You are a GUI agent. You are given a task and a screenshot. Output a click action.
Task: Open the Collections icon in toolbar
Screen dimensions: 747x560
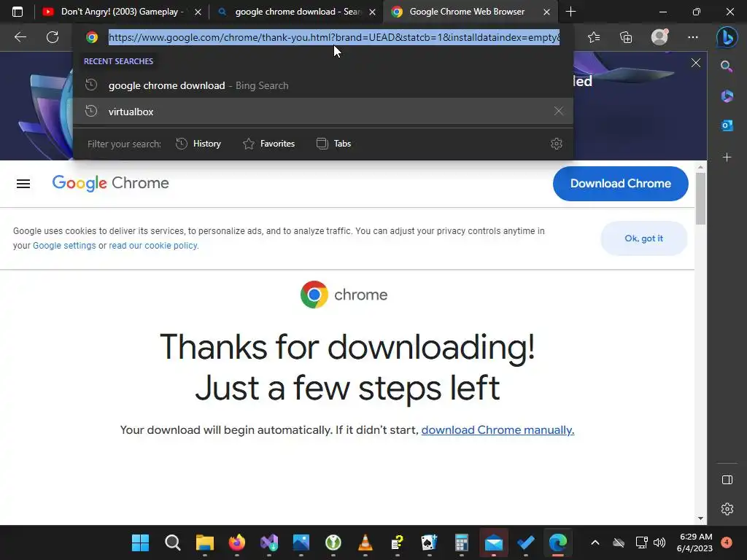click(626, 37)
